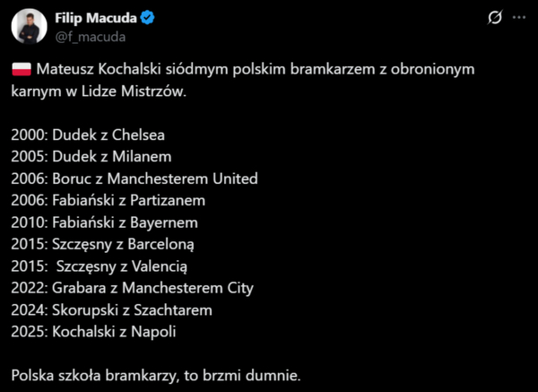Click the line '2024: Skorupski z Szachtarem'
The image size is (538, 392).
112,310
